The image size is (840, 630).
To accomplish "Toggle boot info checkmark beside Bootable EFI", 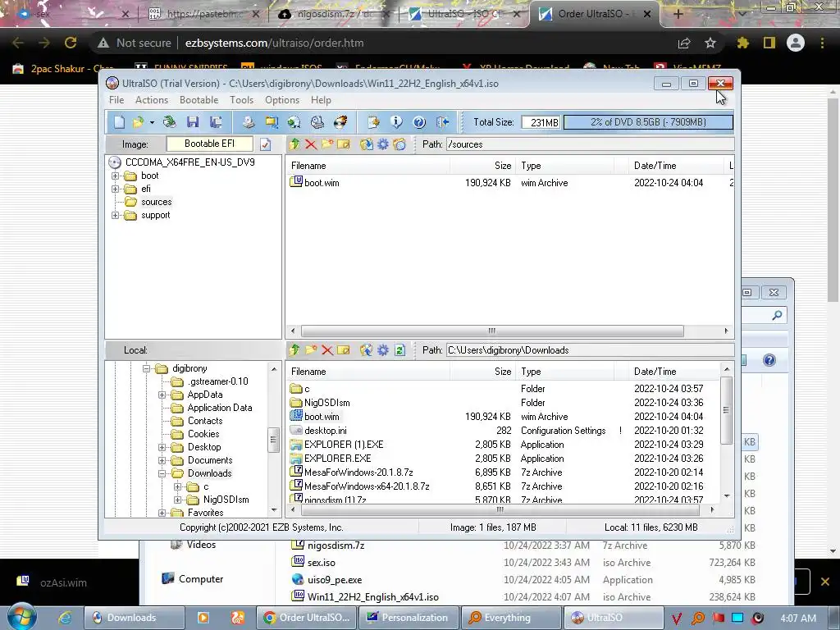I will [265, 144].
